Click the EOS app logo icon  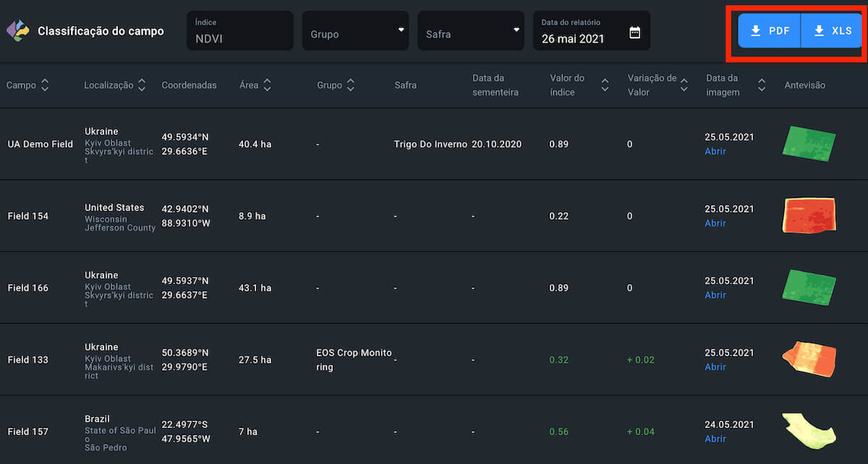click(x=18, y=31)
